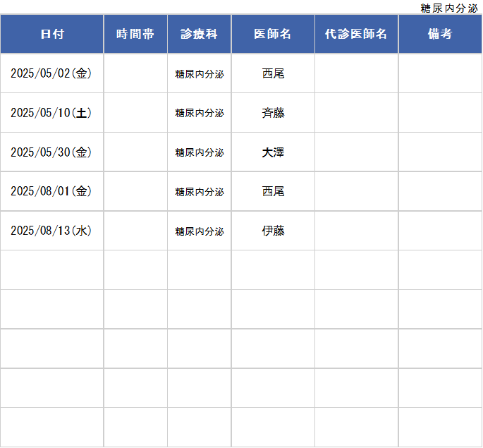Image resolution: width=483 pixels, height=448 pixels.
Task: Click 糖尿内分泌 in the 2025/05/30 row
Action: 200,152
